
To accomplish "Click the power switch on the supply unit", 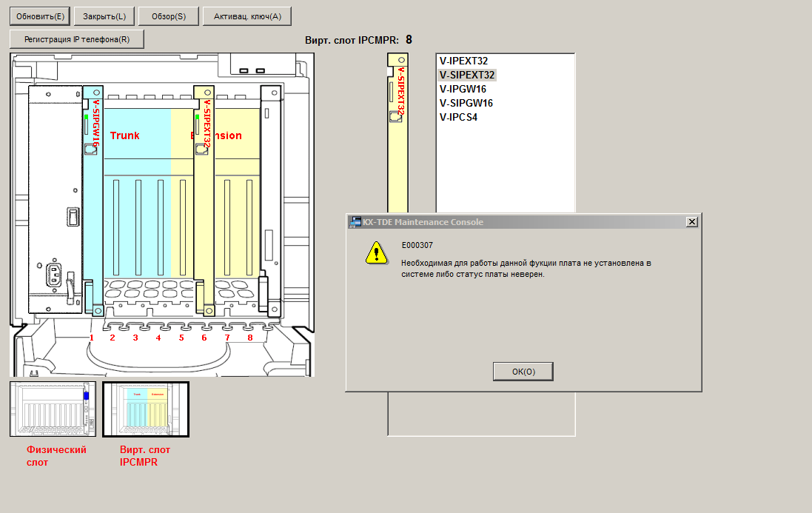I will tap(73, 216).
